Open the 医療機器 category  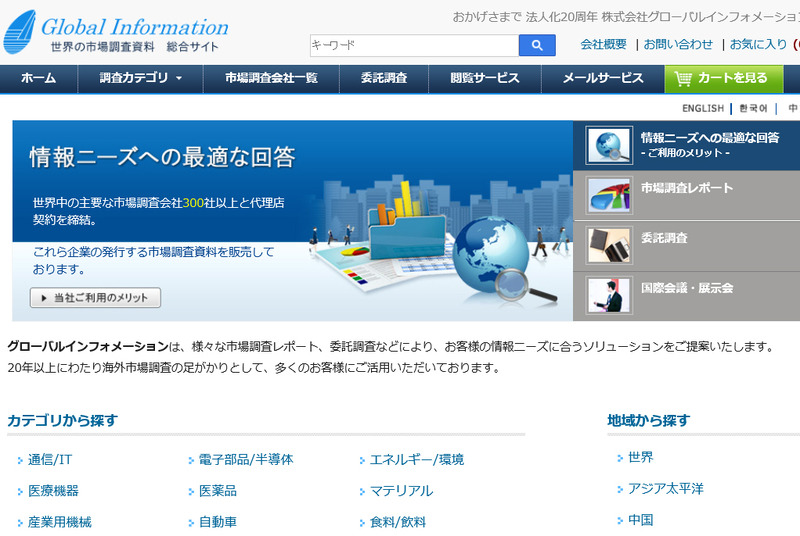[x=53, y=491]
